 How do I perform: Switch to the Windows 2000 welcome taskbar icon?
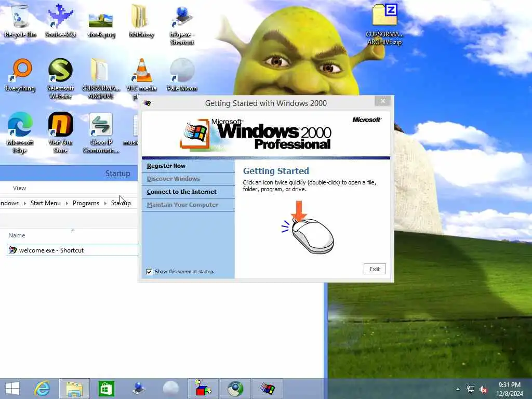click(x=268, y=389)
